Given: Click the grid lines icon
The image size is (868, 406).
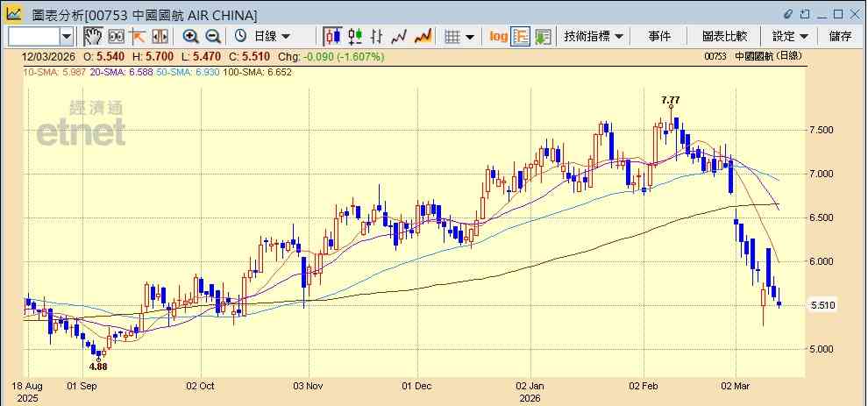Looking at the screenshot, I should (452, 37).
